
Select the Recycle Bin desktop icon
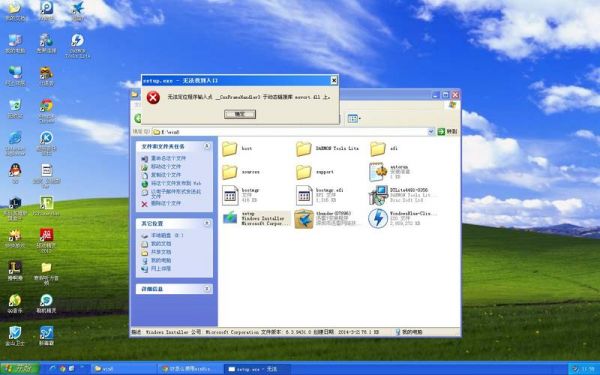15,109
